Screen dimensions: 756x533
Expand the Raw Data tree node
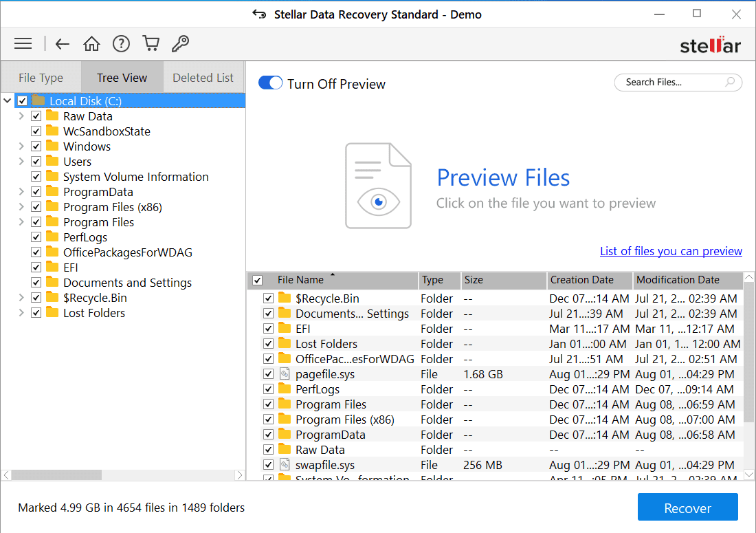click(x=21, y=116)
